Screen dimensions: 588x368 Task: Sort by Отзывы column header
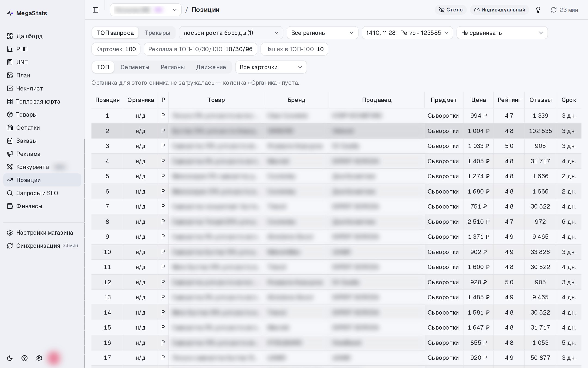coord(540,100)
